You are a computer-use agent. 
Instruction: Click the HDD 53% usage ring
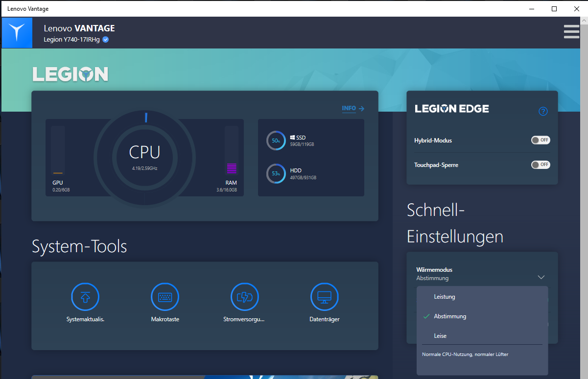(276, 173)
